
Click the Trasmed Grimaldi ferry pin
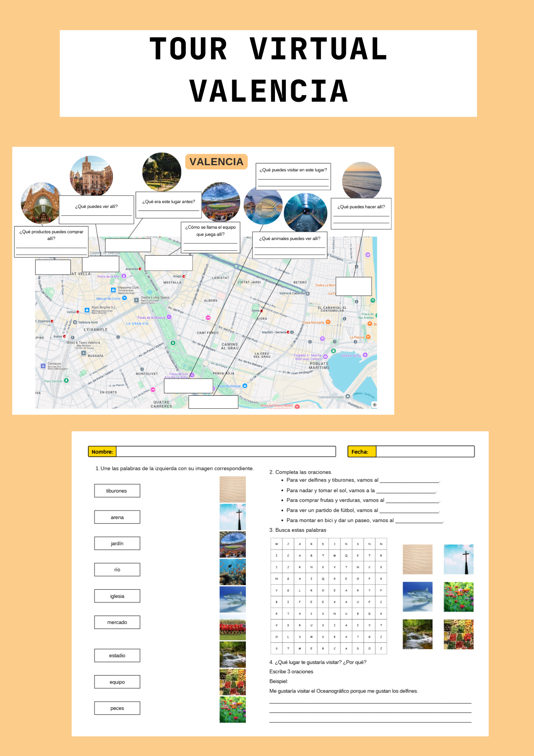point(348,397)
